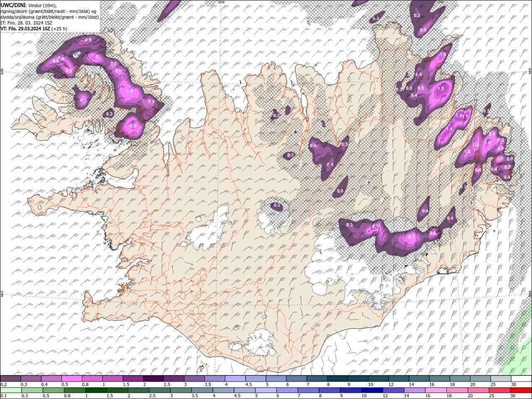Pick the 4 light periwinkle swatch, top legend row

(235, 379)
